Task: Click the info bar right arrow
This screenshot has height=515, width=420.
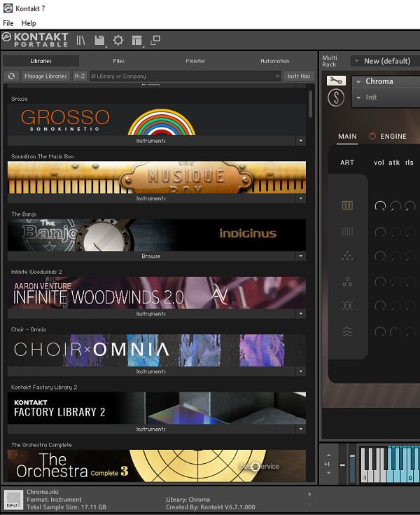Action: pos(309,494)
